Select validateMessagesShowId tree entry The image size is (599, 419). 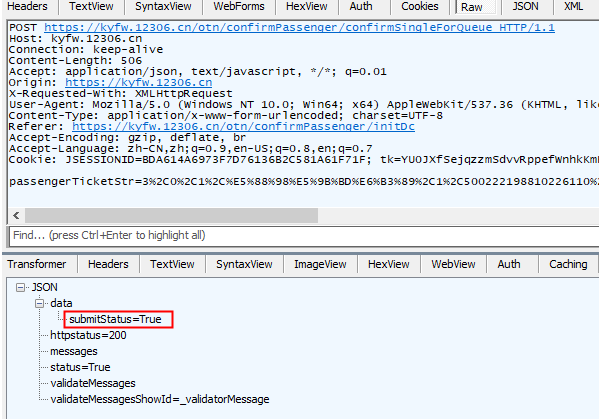(x=160, y=400)
